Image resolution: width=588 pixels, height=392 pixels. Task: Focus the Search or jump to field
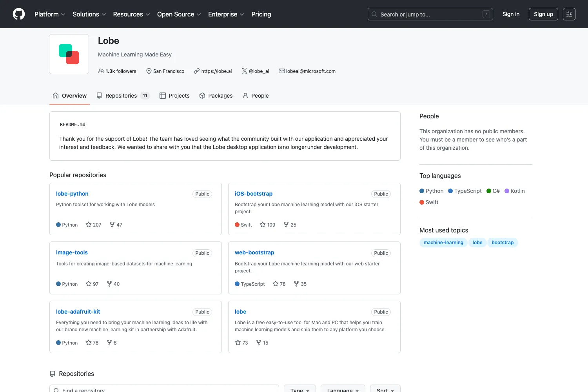tap(430, 14)
